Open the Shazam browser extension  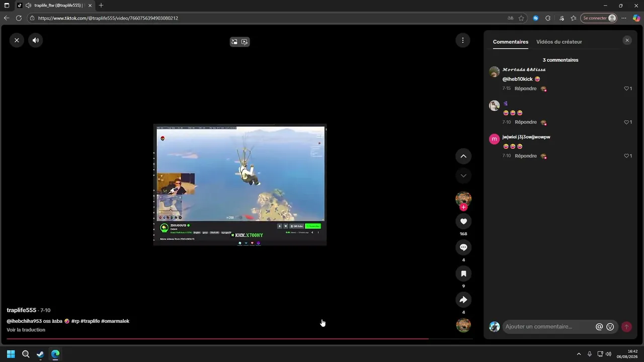pos(536,18)
